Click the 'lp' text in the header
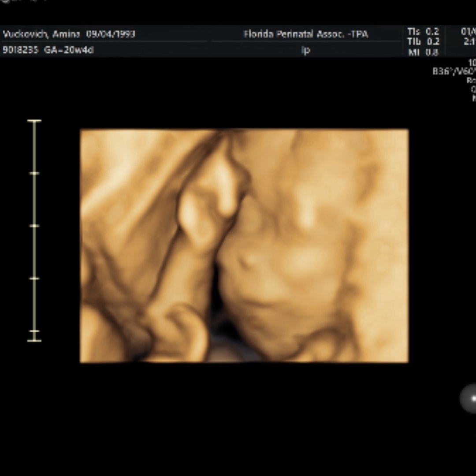This screenshot has width=476, height=476. pos(305,50)
